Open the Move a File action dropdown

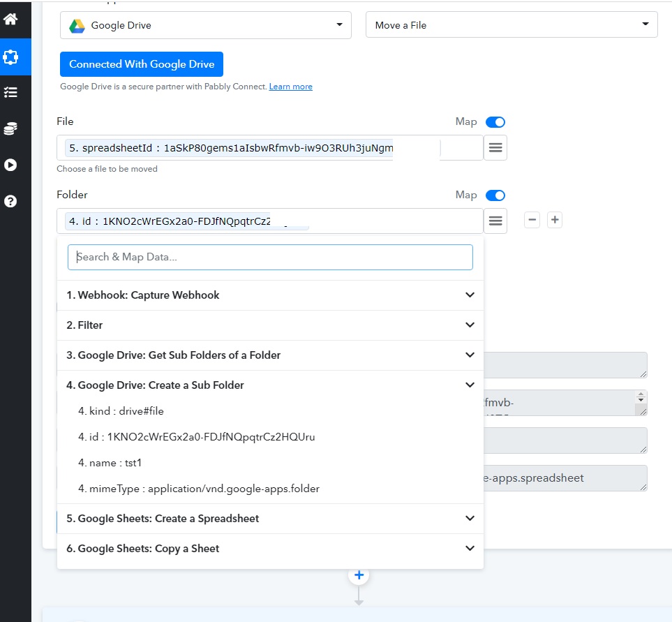[x=512, y=25]
